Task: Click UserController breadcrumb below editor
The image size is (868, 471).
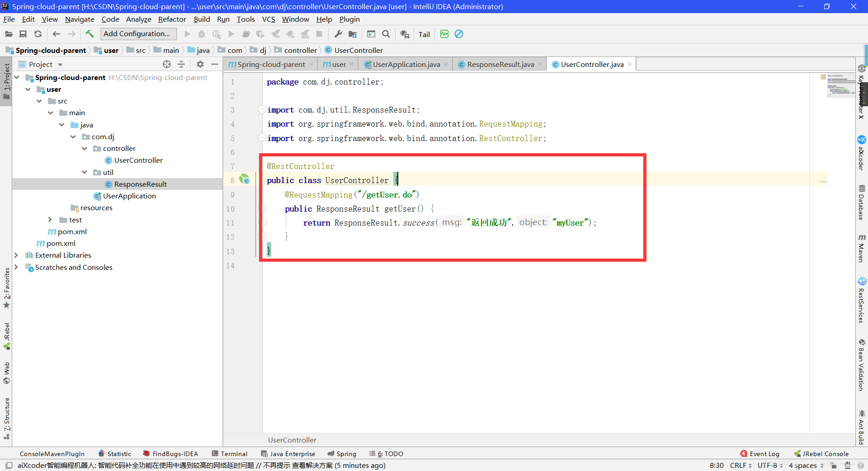Action: pyautogui.click(x=292, y=440)
